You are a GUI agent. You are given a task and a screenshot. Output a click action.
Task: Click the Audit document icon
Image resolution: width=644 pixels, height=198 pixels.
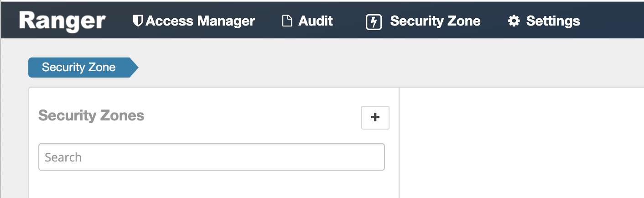(287, 21)
